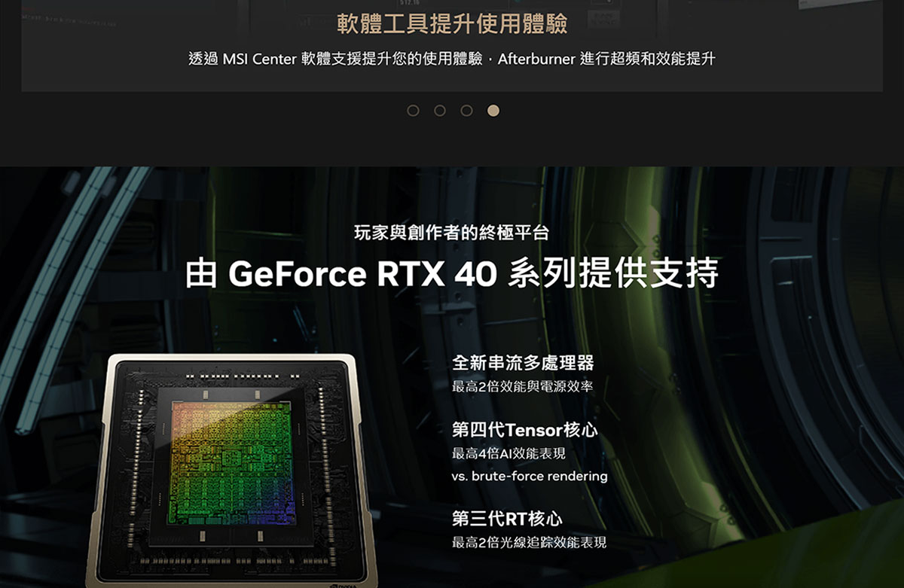
Task: Click the 最高2倍效能與電源效率 text
Action: tap(522, 387)
